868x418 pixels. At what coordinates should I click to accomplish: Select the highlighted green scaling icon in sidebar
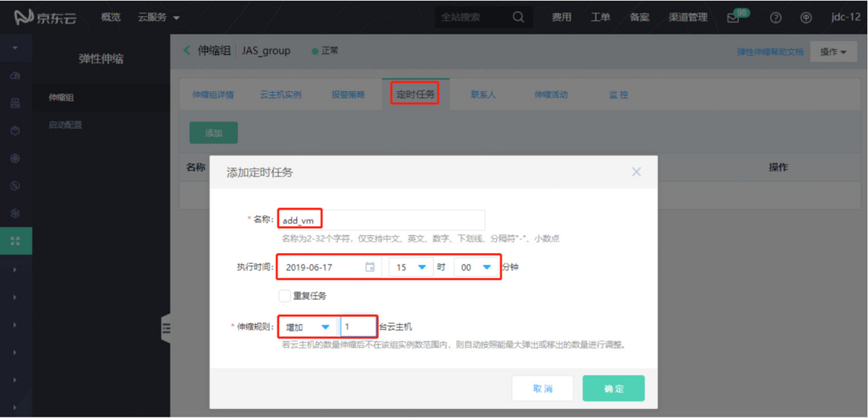(x=15, y=240)
